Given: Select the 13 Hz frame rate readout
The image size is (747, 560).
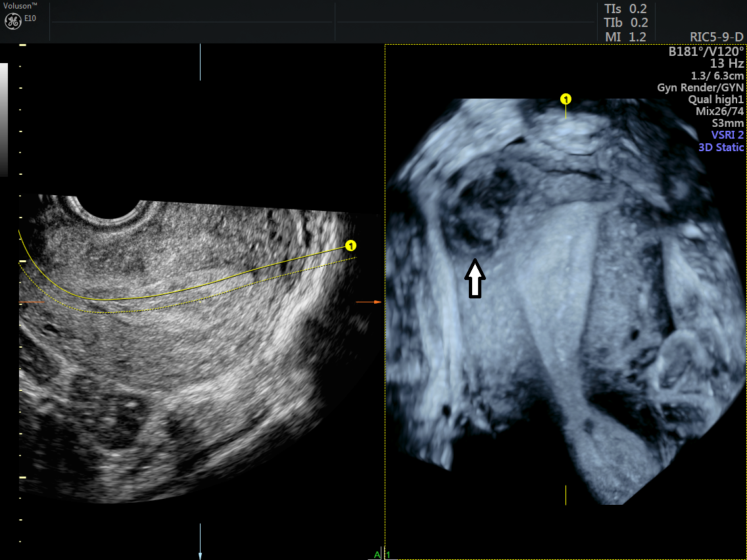Looking at the screenshot, I should point(727,64).
